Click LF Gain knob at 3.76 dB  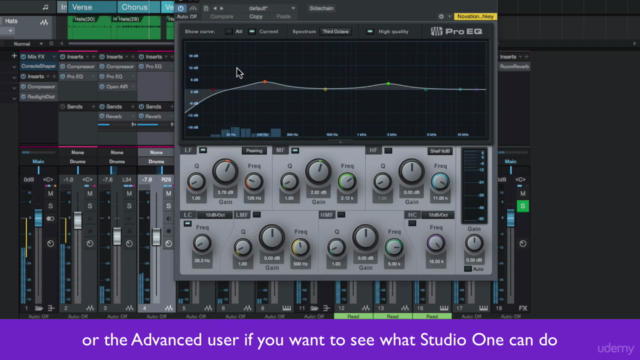coord(225,172)
